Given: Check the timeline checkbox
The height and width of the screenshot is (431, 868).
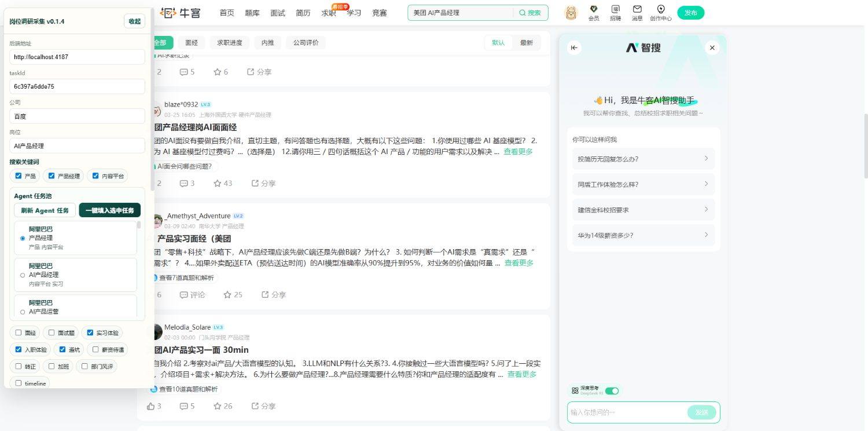Looking at the screenshot, I should coord(19,383).
